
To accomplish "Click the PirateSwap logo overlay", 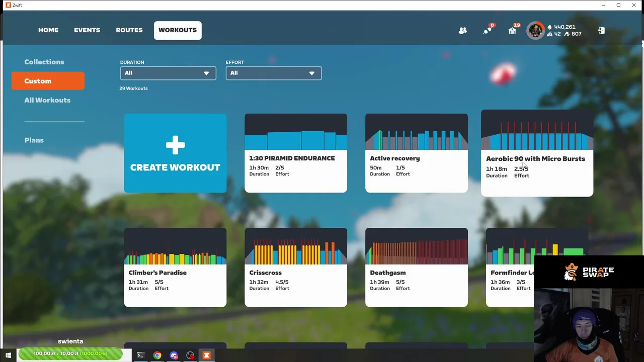I will [x=589, y=272].
